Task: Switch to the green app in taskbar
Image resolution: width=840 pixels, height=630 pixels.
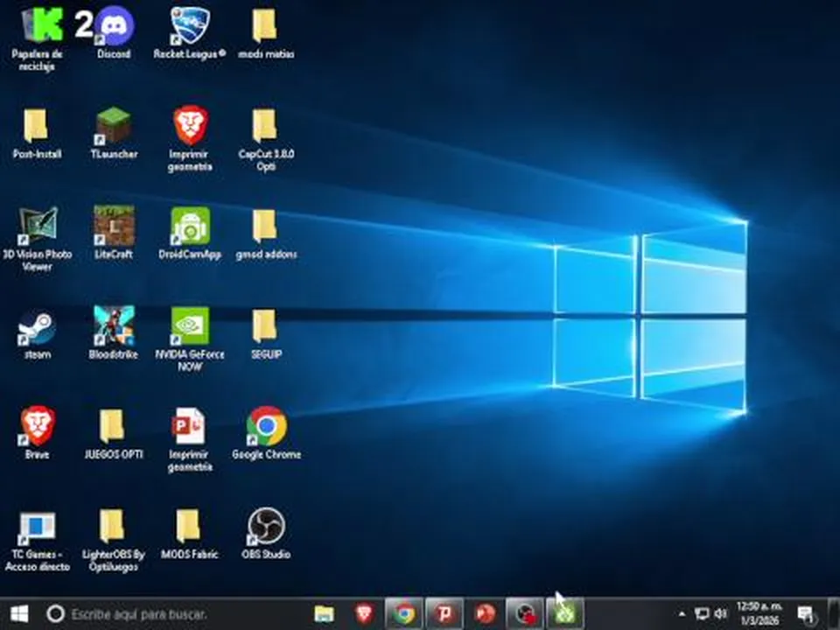Action: (564, 614)
